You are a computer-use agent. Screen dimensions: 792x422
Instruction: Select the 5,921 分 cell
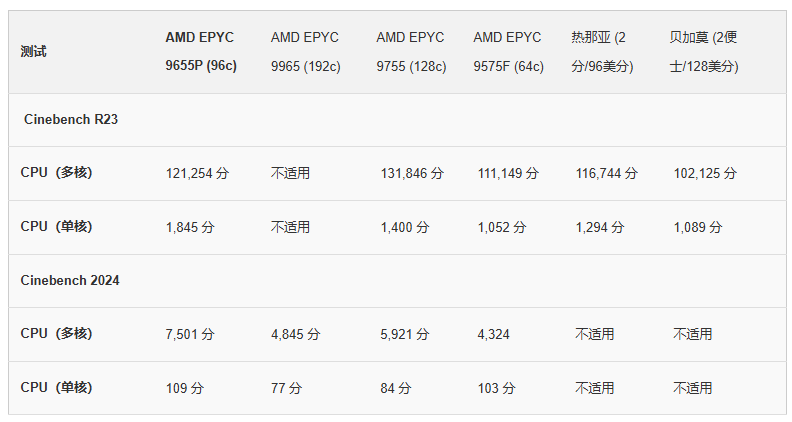pos(405,335)
